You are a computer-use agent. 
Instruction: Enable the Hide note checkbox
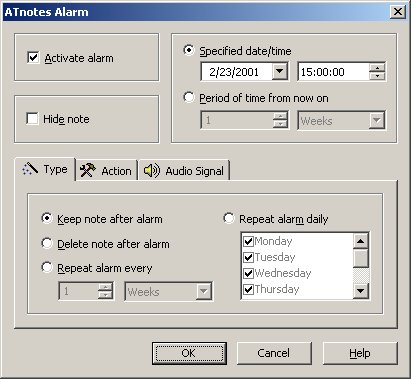[32, 118]
